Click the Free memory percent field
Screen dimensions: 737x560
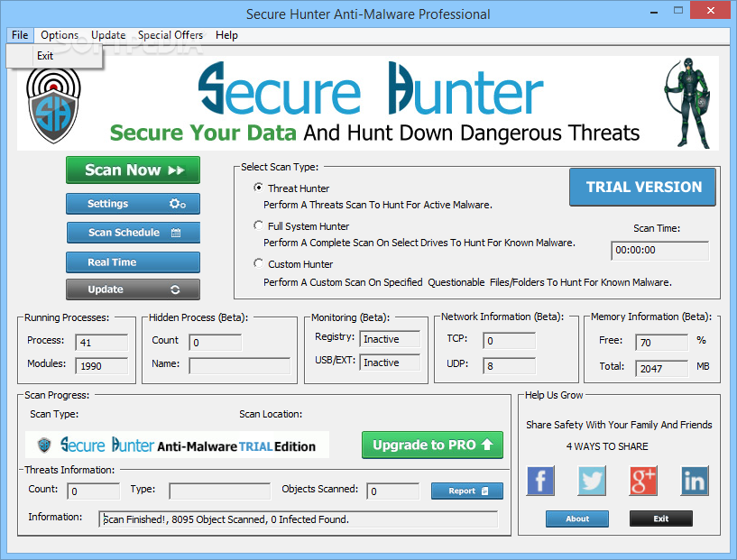coord(662,343)
